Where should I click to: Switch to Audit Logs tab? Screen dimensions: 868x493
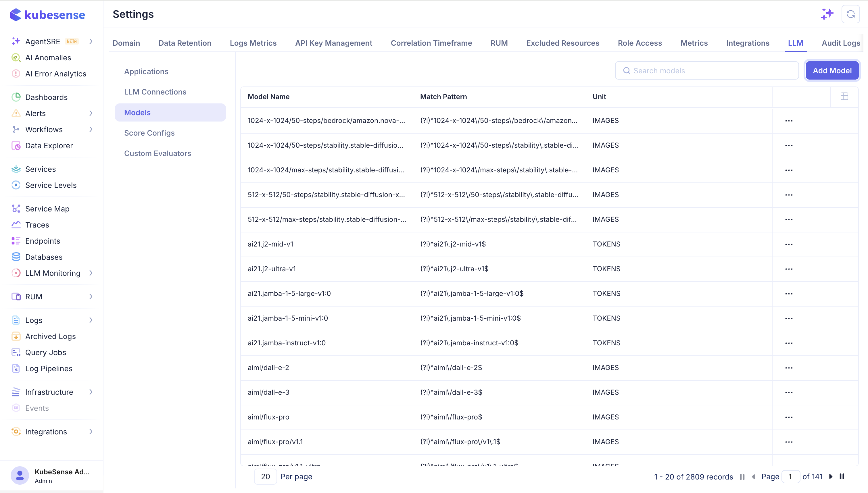pos(841,43)
